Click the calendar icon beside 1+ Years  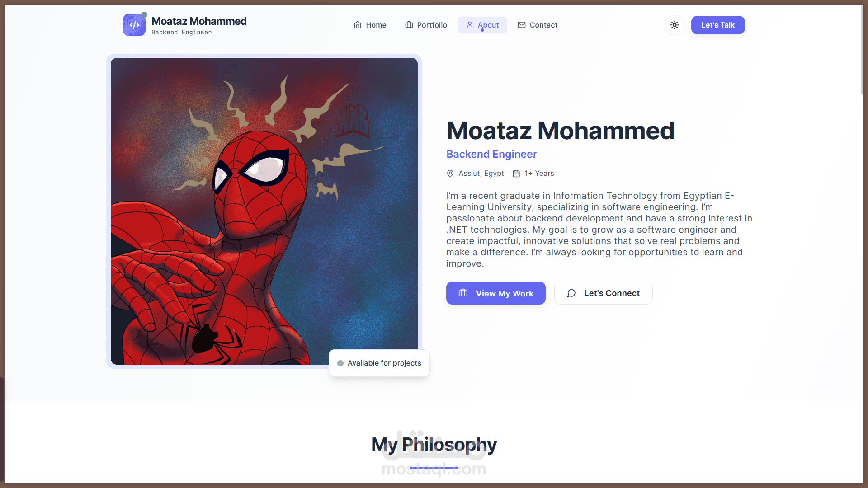tap(516, 174)
